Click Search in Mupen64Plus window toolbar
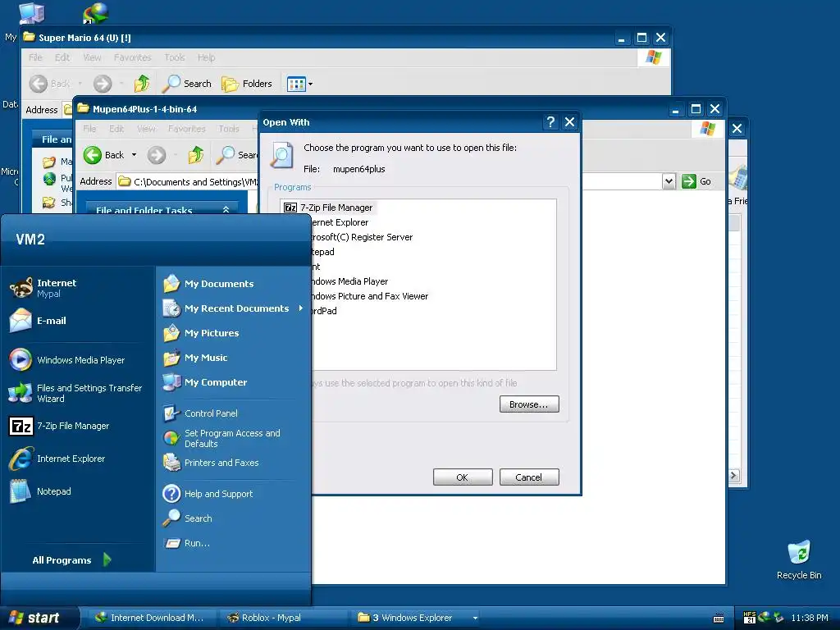 (236, 155)
